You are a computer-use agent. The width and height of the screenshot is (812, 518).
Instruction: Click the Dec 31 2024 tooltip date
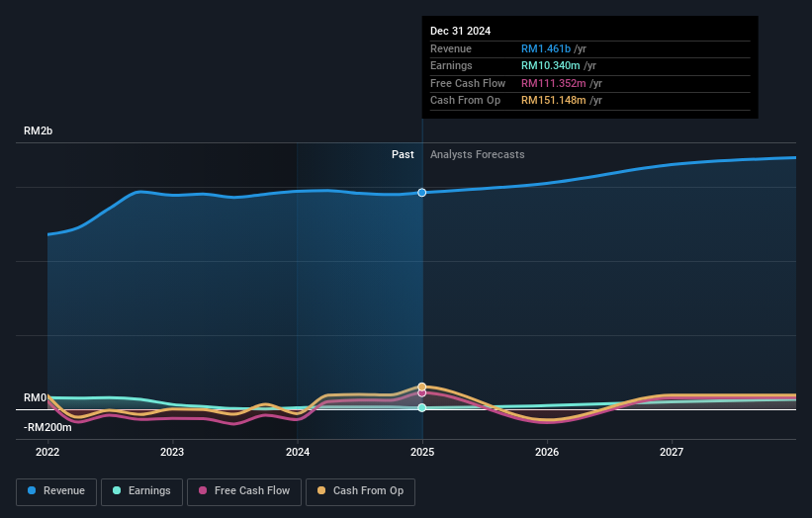460,31
